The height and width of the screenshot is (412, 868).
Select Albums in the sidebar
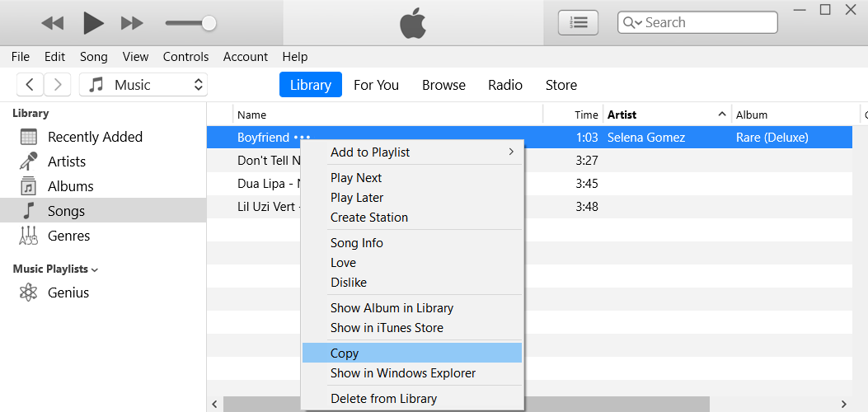[x=103, y=186]
